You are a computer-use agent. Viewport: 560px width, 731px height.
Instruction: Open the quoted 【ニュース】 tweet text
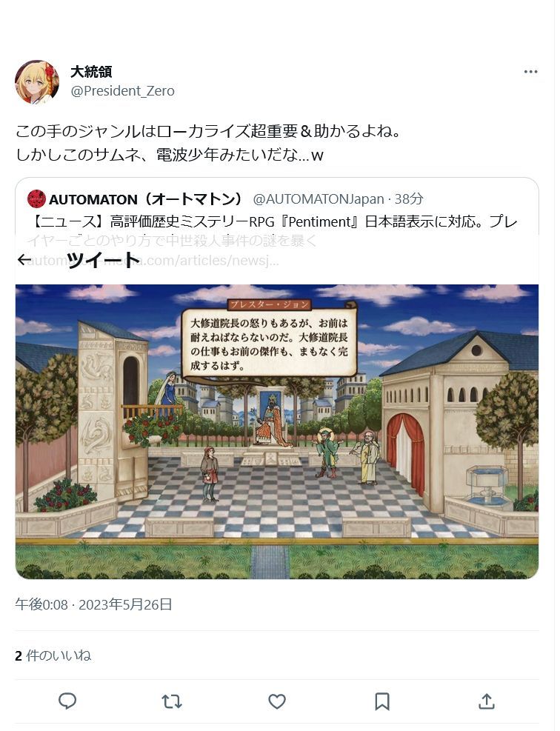pos(275,231)
